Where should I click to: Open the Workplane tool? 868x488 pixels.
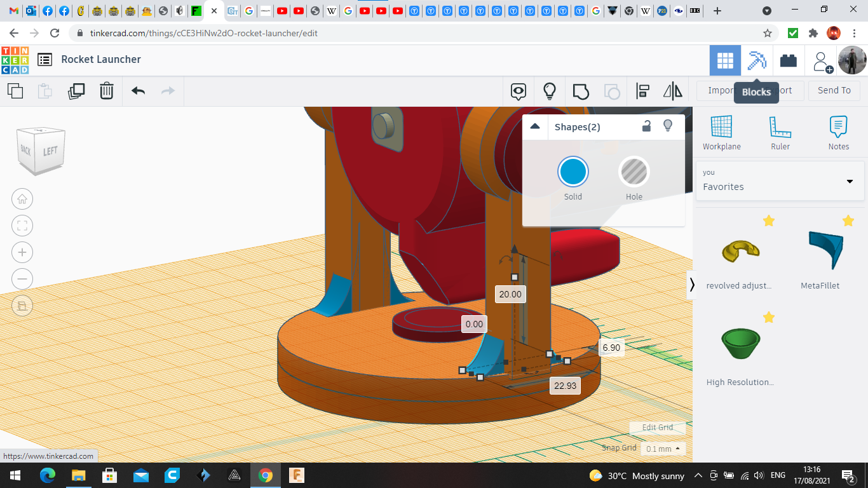pos(721,133)
